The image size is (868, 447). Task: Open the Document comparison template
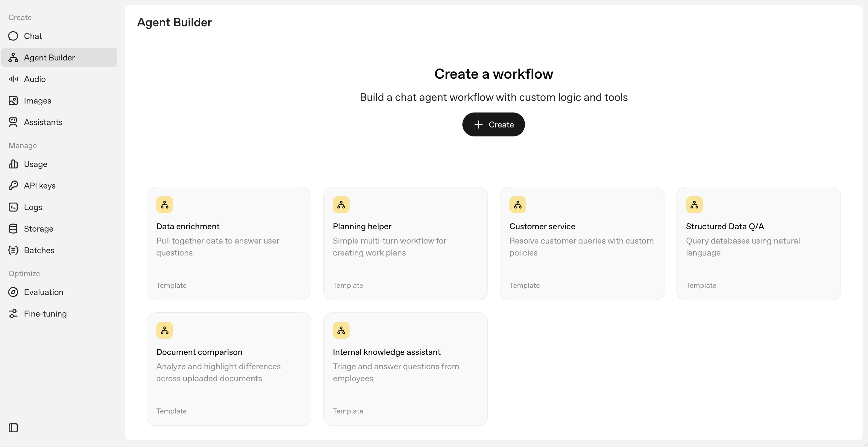click(x=229, y=369)
